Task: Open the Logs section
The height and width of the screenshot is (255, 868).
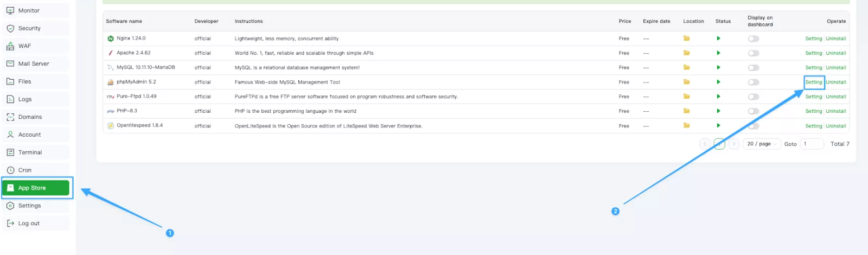Action: click(x=36, y=99)
